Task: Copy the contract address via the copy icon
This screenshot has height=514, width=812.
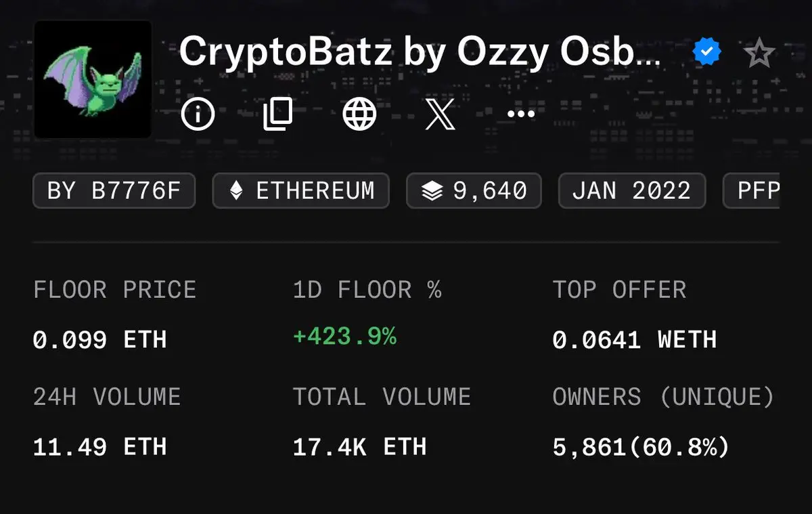Action: [277, 114]
